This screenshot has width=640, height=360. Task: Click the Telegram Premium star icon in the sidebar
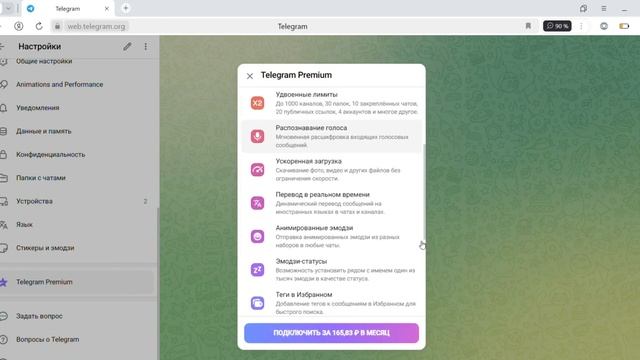pyautogui.click(x=3, y=282)
